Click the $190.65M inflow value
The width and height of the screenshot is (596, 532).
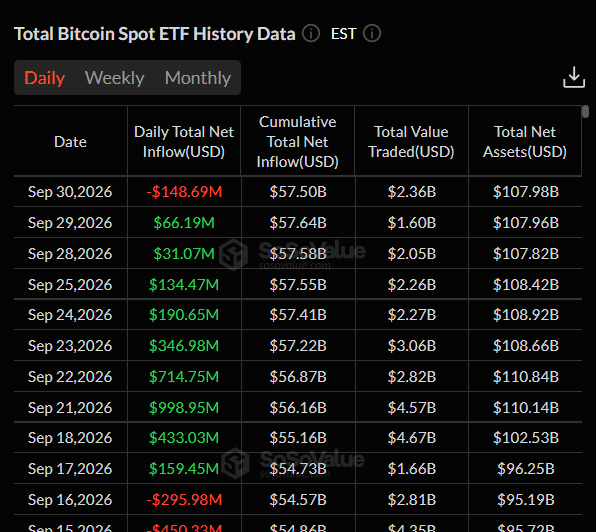tap(184, 315)
